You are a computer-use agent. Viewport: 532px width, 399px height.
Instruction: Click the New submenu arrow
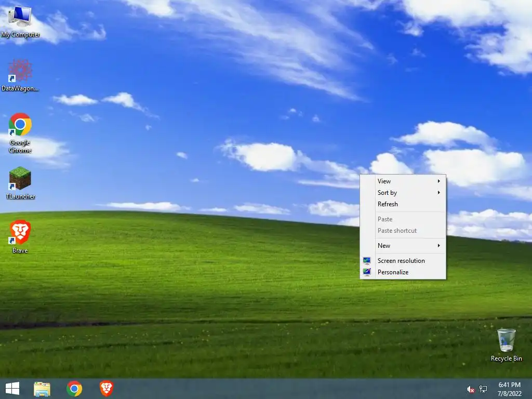coord(438,246)
